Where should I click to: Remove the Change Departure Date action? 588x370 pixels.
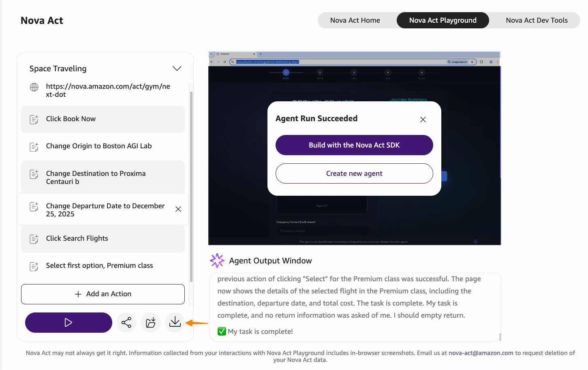pyautogui.click(x=178, y=209)
